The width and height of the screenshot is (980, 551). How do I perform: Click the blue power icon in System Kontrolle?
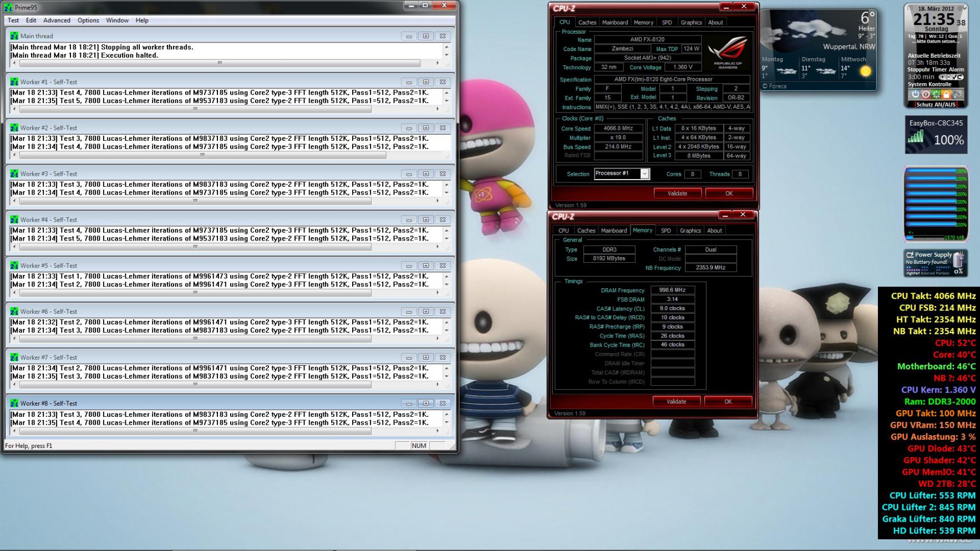915,94
